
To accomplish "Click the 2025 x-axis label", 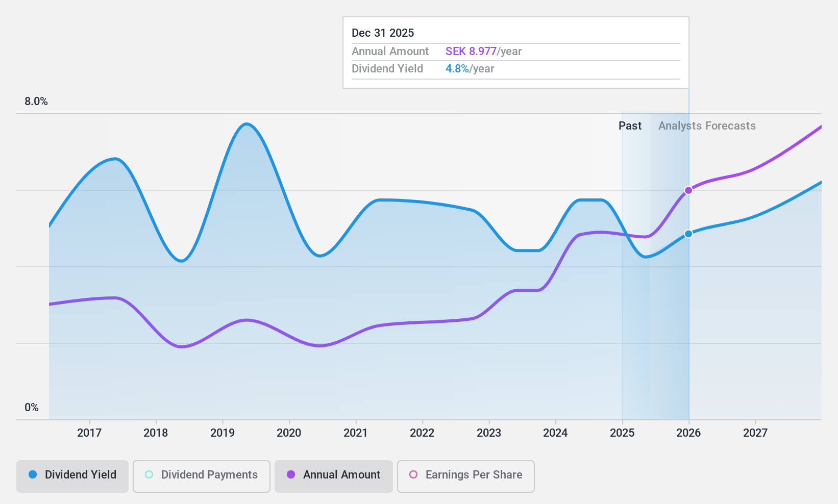I will [x=622, y=433].
